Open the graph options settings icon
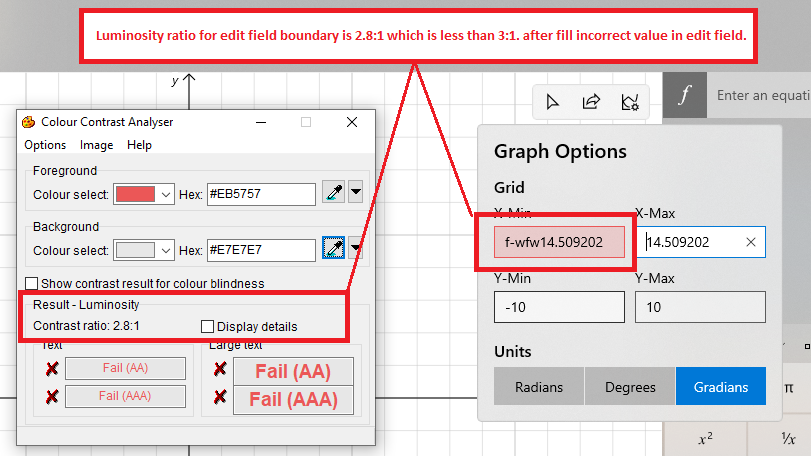This screenshot has width=811, height=456. (630, 102)
